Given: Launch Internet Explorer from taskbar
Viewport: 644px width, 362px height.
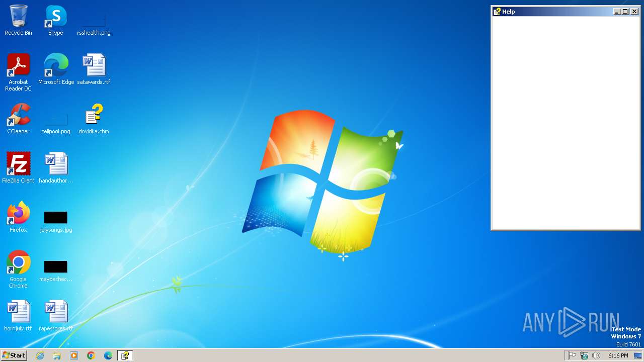Looking at the screenshot, I should [x=40, y=355].
